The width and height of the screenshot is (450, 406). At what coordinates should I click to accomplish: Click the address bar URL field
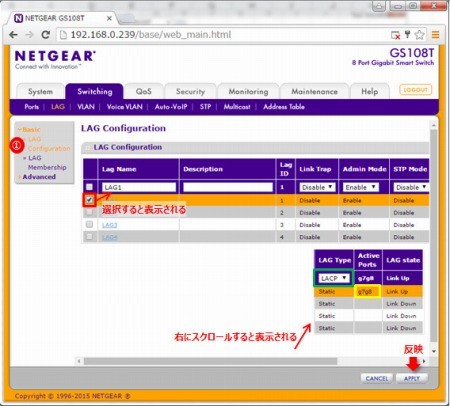pos(223,35)
